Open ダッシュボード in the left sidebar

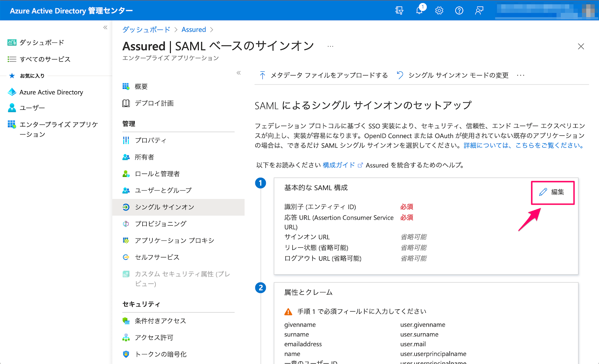36,43
